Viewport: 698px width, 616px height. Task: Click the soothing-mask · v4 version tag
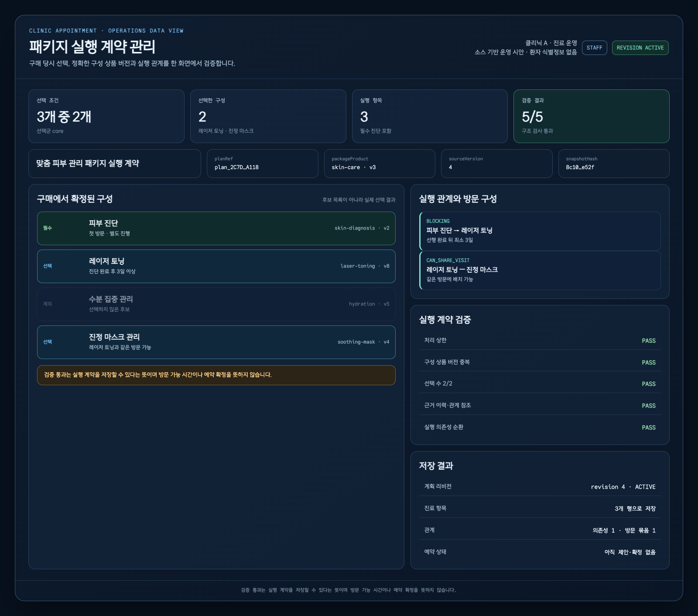click(x=363, y=342)
